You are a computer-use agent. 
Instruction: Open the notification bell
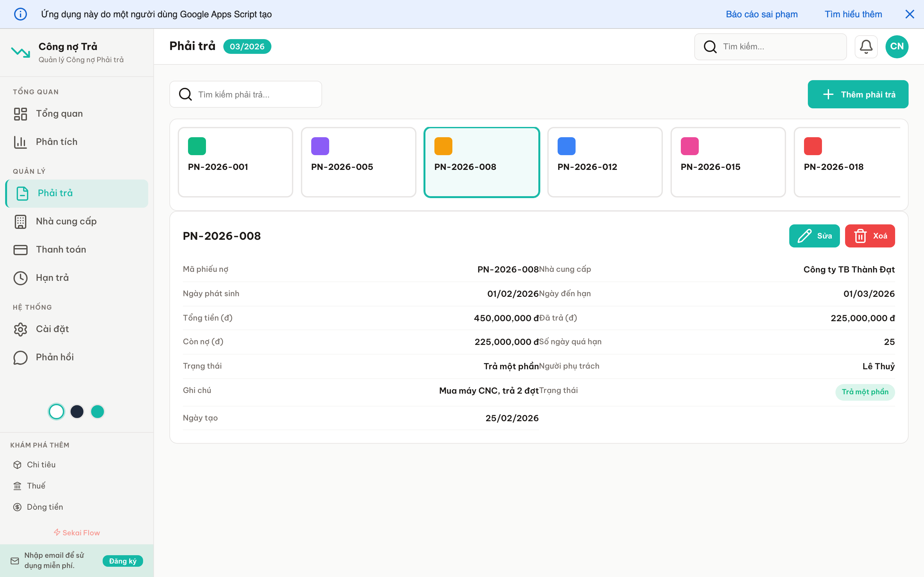(866, 46)
